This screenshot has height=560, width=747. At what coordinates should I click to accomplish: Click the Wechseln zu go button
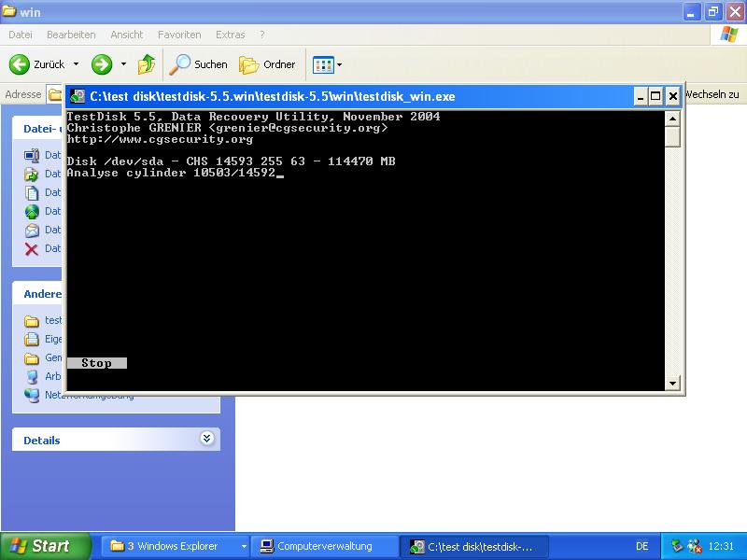(712, 94)
